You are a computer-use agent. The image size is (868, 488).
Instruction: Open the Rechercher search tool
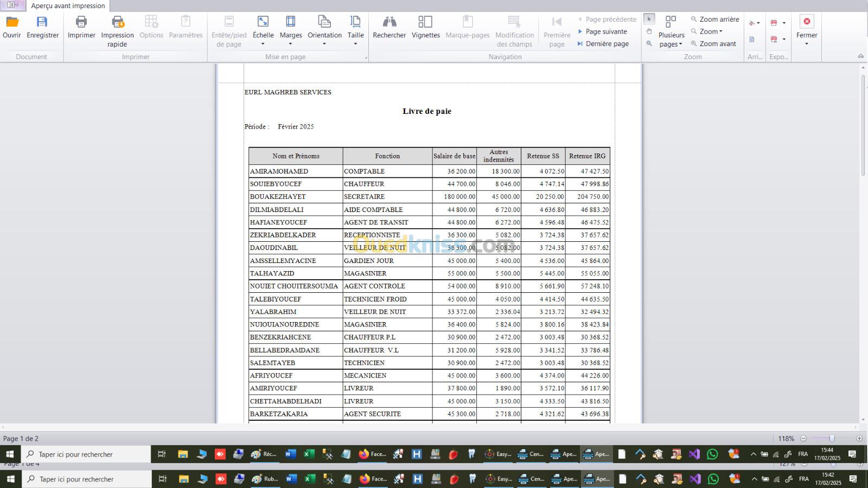click(x=389, y=27)
